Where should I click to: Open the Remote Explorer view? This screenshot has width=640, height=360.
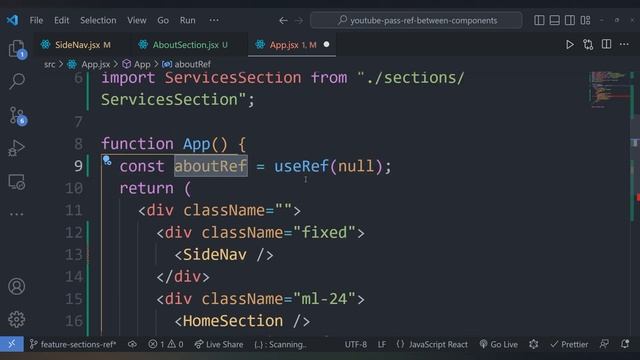17,182
